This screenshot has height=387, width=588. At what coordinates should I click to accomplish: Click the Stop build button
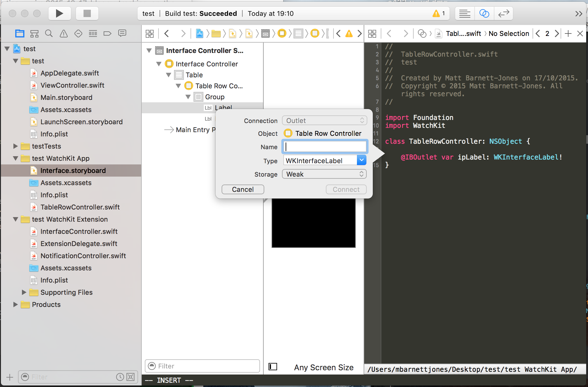point(87,13)
